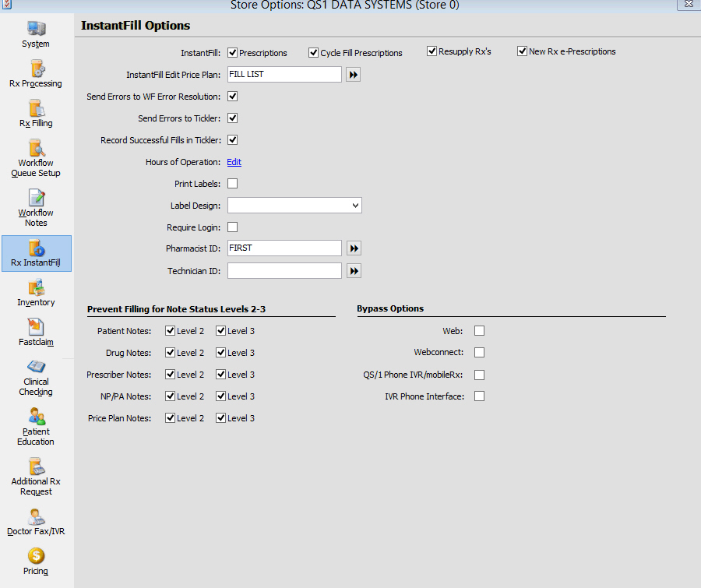The image size is (701, 588).
Task: Uncheck Patient Notes Level 3
Action: [221, 330]
